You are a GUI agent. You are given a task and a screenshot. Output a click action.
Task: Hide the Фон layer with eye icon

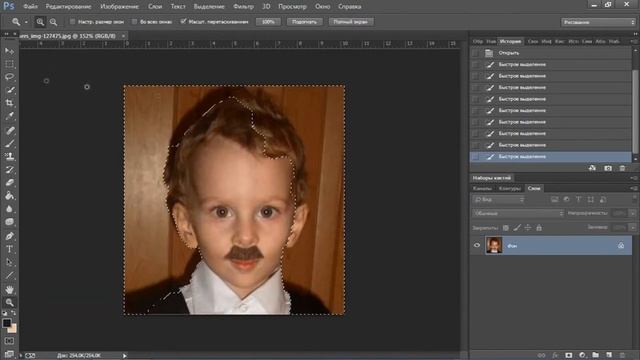click(x=477, y=245)
